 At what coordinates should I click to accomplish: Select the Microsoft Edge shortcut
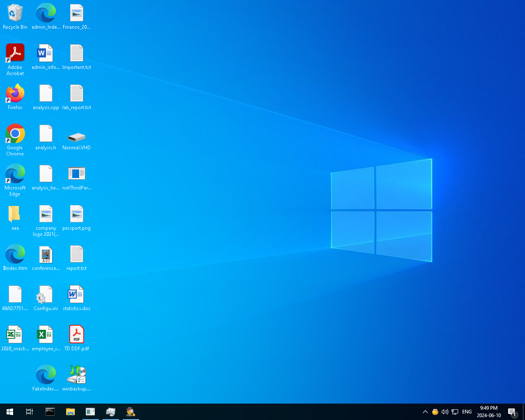tap(15, 180)
